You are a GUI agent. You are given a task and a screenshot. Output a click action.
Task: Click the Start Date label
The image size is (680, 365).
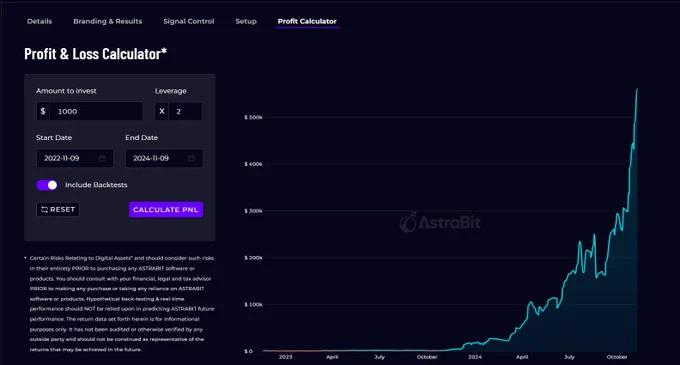(x=54, y=137)
